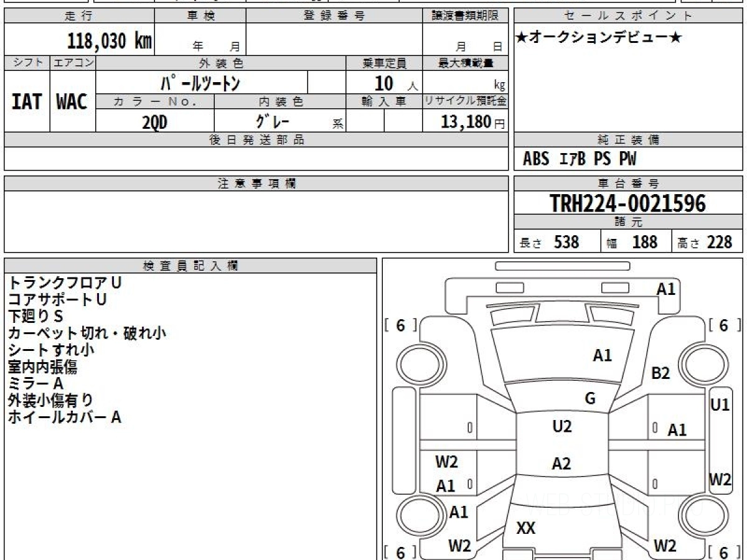Select the mileage value 118,030 km
The height and width of the screenshot is (560, 747).
pyautogui.click(x=110, y=42)
